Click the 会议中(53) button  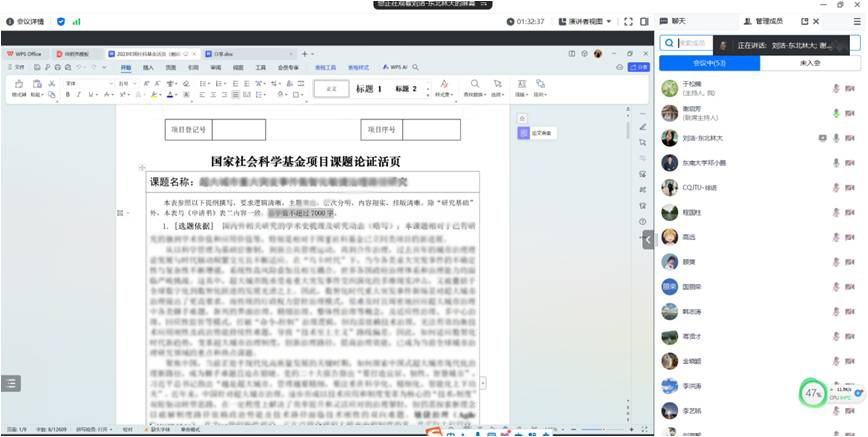click(708, 63)
